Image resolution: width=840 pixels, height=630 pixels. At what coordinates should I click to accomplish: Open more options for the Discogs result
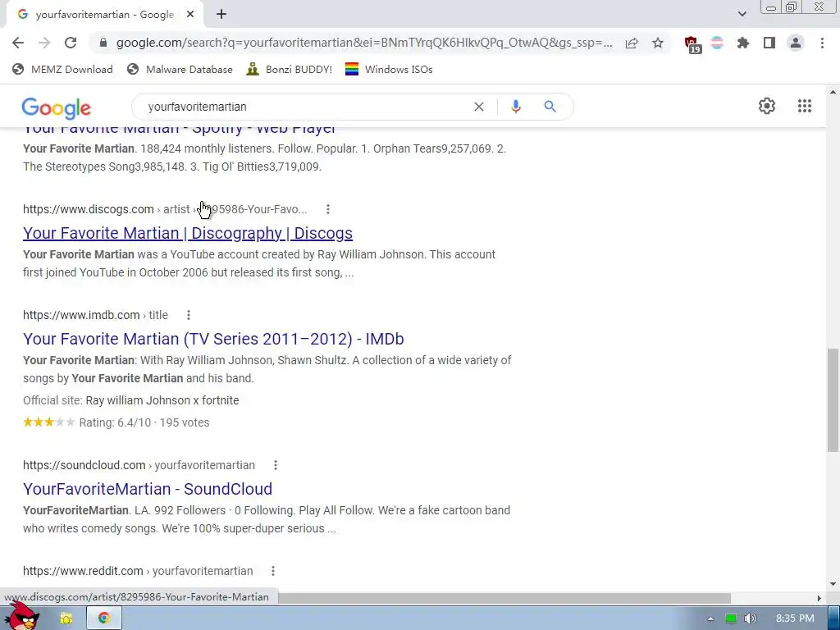pos(328,209)
